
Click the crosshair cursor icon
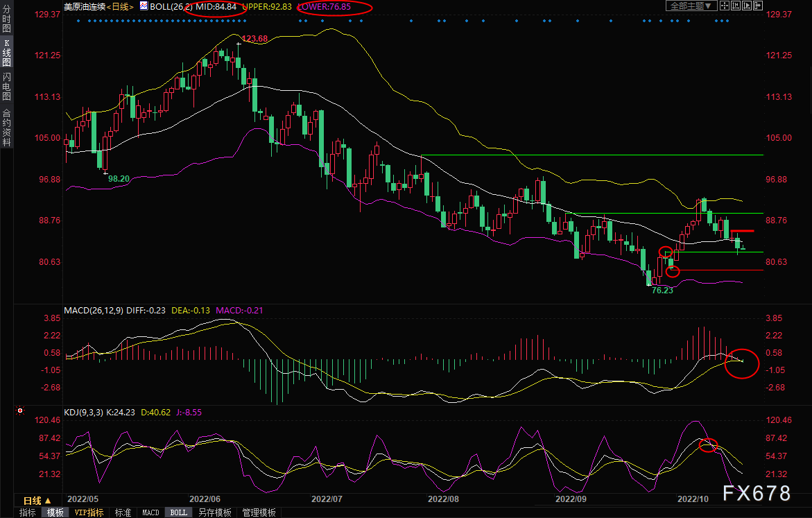(x=724, y=6)
